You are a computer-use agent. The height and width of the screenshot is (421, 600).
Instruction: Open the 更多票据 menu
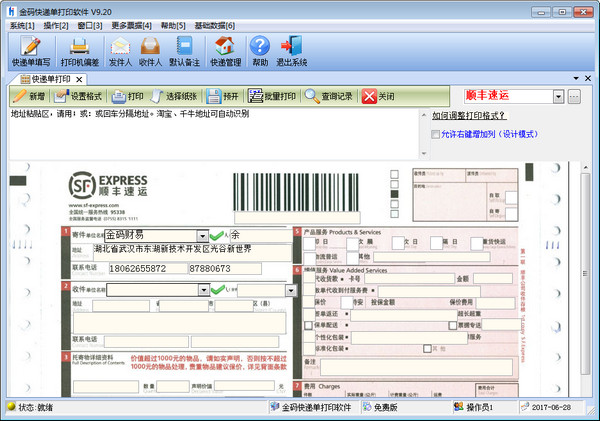point(132,25)
